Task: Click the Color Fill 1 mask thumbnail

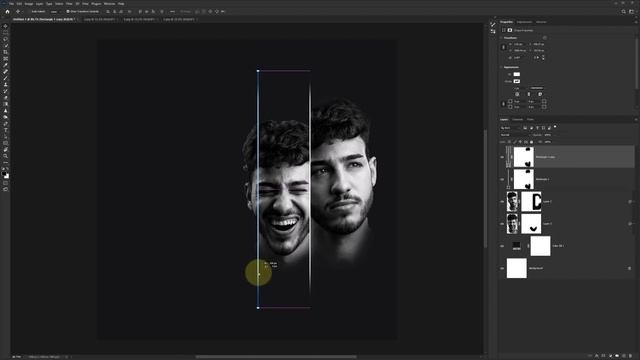Action: 540,246
